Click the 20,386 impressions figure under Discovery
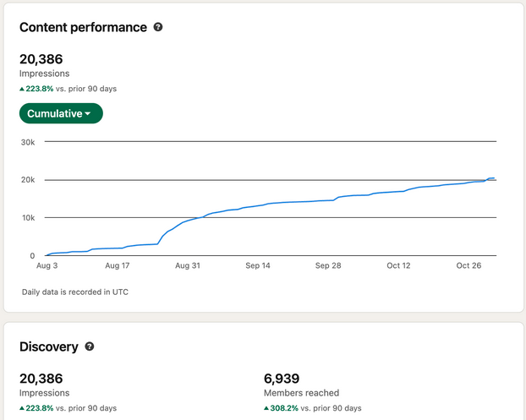The height and width of the screenshot is (420, 526). [x=41, y=379]
